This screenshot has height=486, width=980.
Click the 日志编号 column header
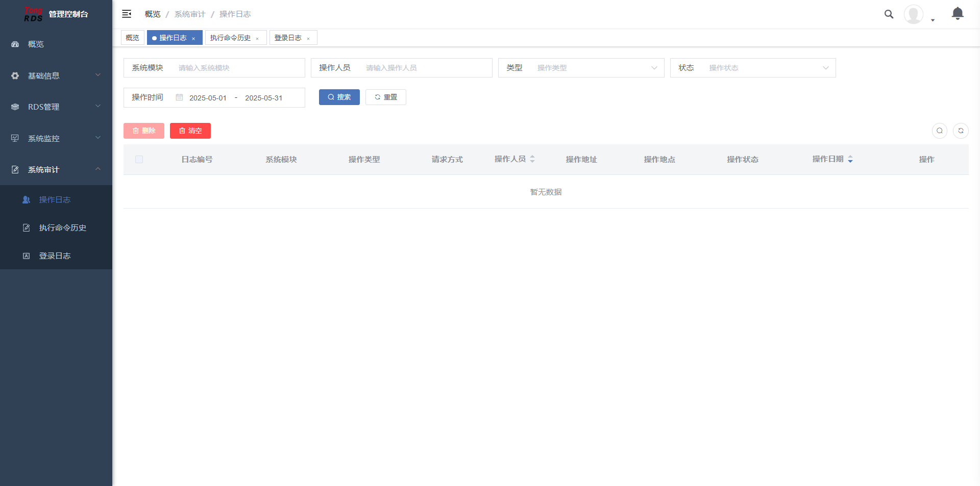[x=197, y=160]
